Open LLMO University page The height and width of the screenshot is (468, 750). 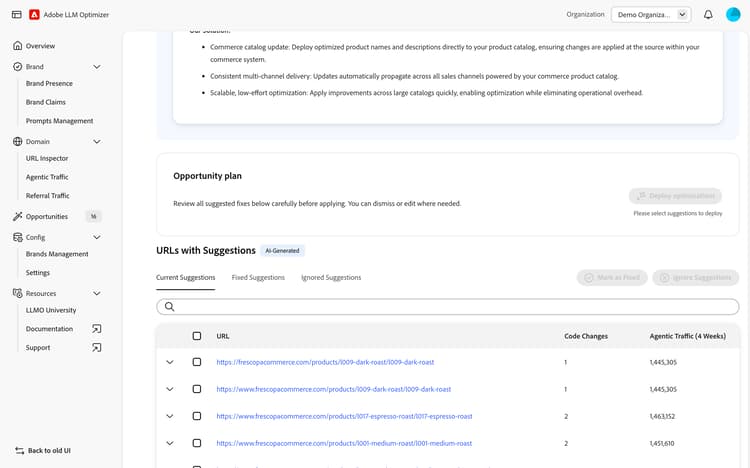[51, 310]
